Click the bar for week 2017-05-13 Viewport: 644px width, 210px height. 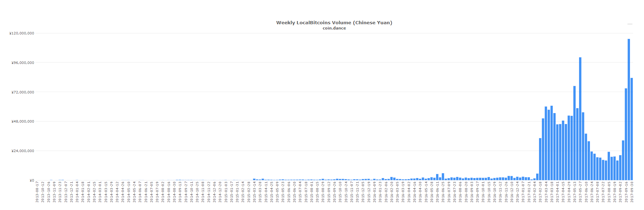click(x=574, y=133)
